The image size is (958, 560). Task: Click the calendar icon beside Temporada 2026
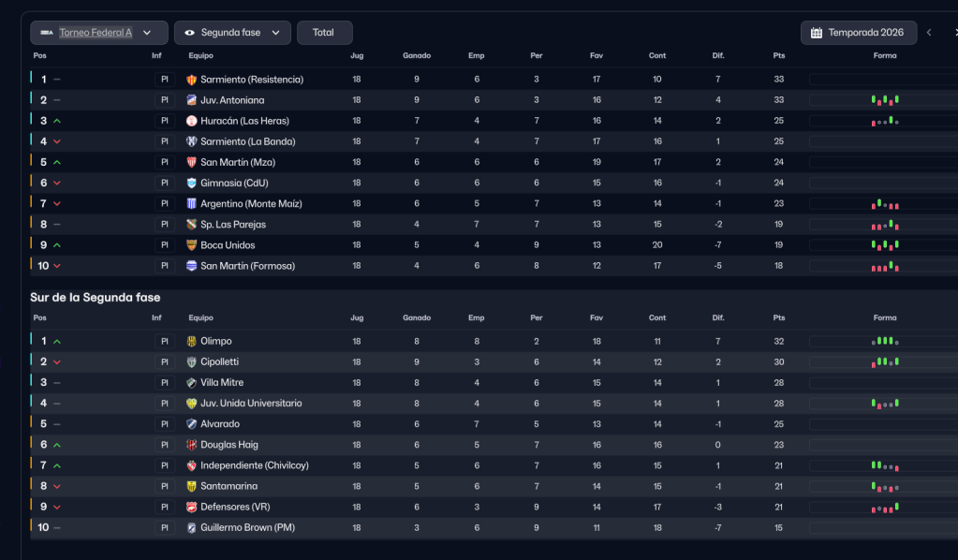pyautogui.click(x=817, y=33)
